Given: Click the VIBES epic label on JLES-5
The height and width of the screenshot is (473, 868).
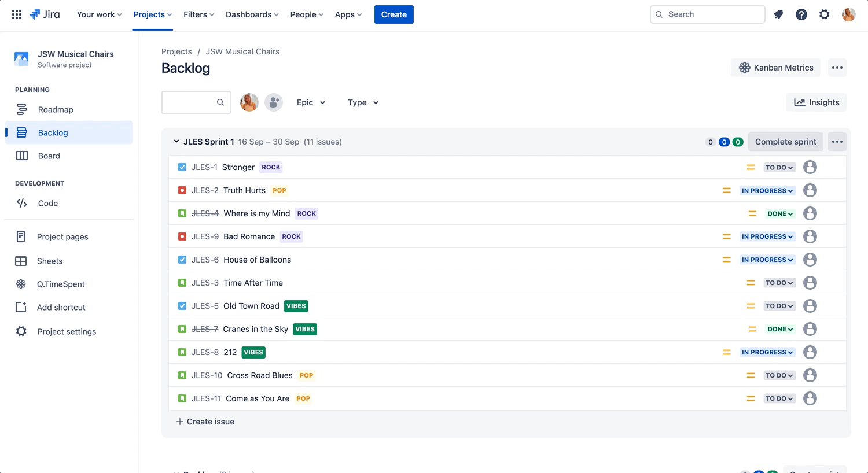Looking at the screenshot, I should point(296,306).
